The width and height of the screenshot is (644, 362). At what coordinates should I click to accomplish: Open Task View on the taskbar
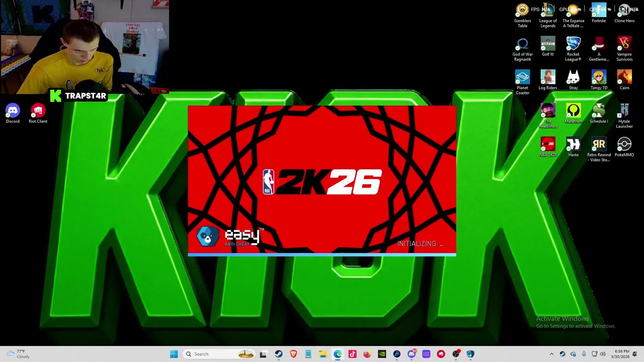263,354
